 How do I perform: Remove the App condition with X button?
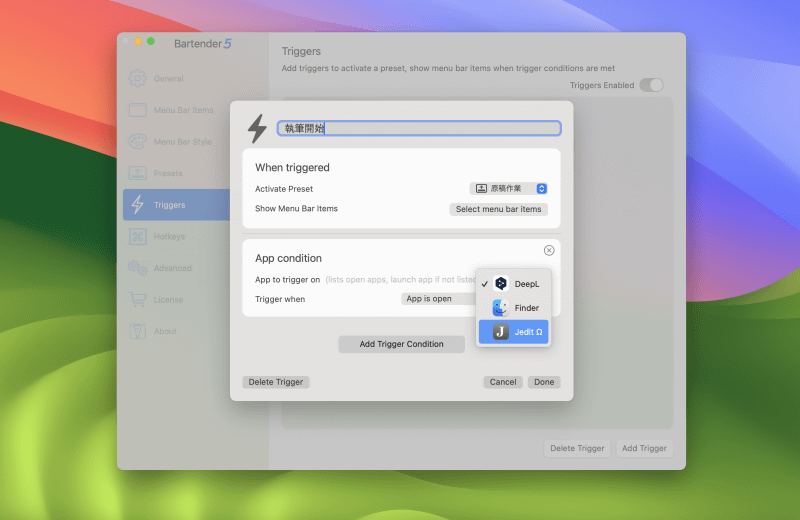549,250
